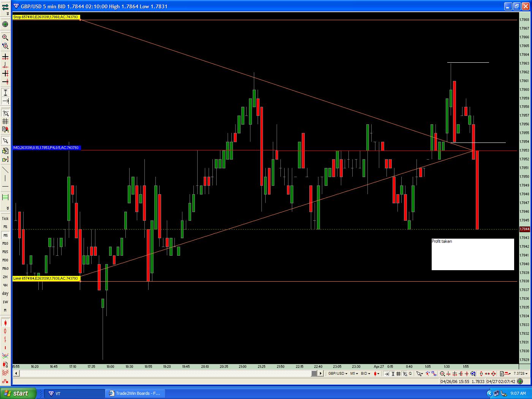Switch to the 2H timeframe
This screenshot has width=532, height=399.
point(5,277)
